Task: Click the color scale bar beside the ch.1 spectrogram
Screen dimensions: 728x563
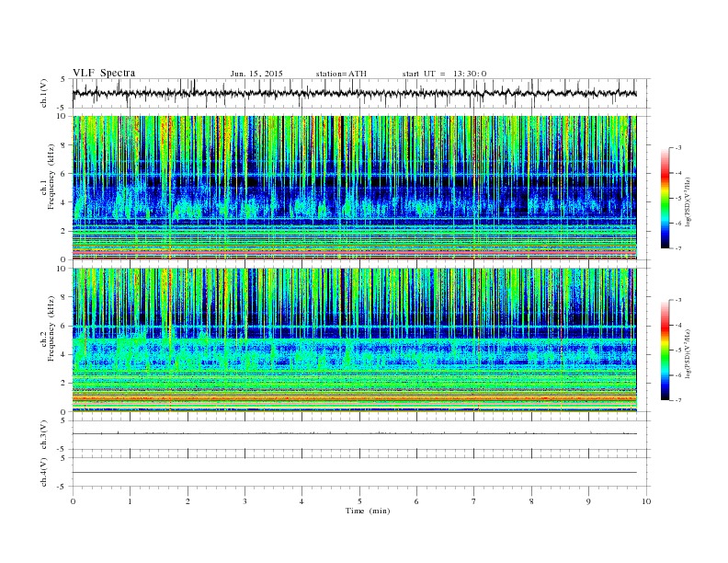Action: coord(665,198)
